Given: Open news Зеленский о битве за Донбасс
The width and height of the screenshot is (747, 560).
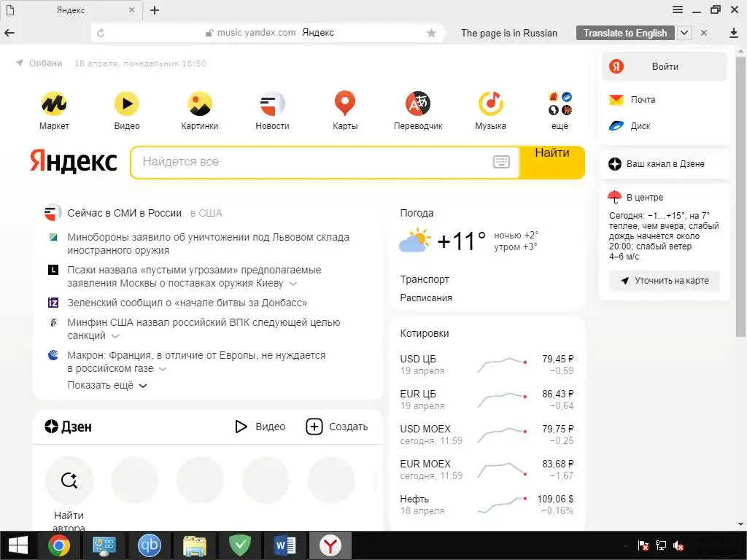Looking at the screenshot, I should point(187,303).
